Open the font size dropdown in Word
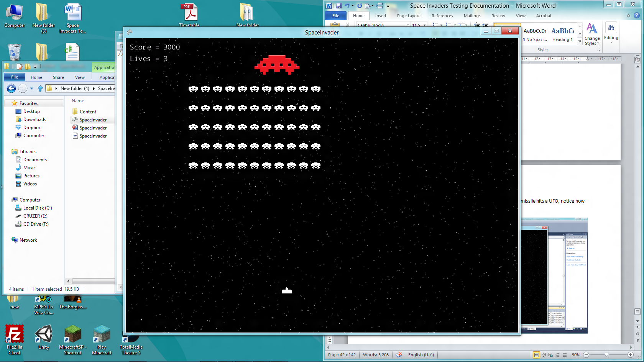This screenshot has width=644, height=362. click(x=425, y=25)
